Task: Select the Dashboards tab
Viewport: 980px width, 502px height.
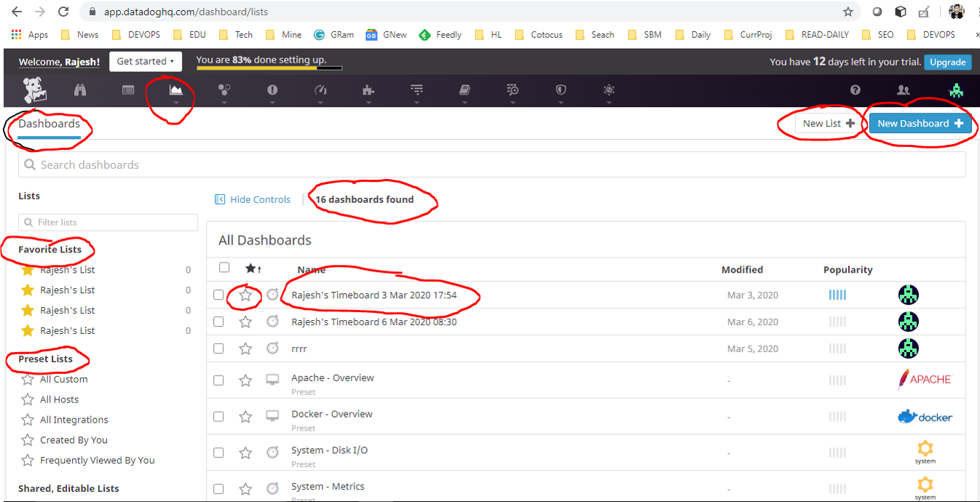Action: tap(50, 124)
